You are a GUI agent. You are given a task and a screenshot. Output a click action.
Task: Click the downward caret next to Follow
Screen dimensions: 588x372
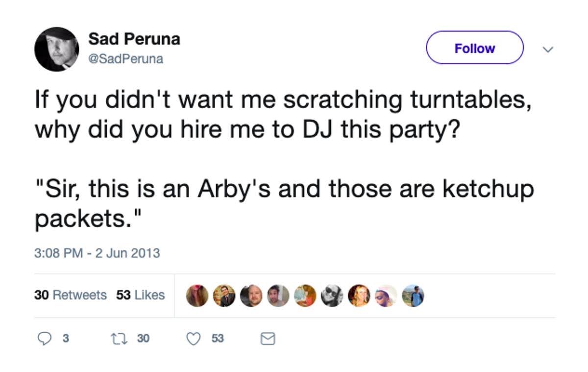pyautogui.click(x=548, y=49)
